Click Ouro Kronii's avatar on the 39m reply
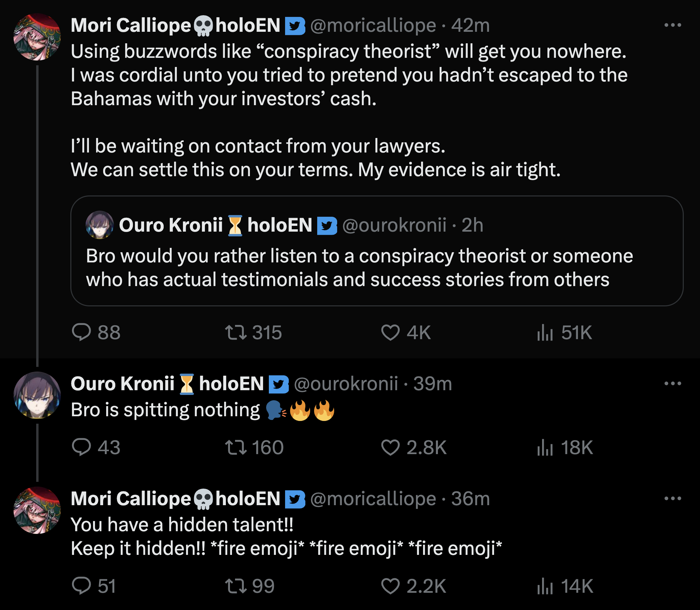This screenshot has width=700, height=610. pyautogui.click(x=37, y=395)
